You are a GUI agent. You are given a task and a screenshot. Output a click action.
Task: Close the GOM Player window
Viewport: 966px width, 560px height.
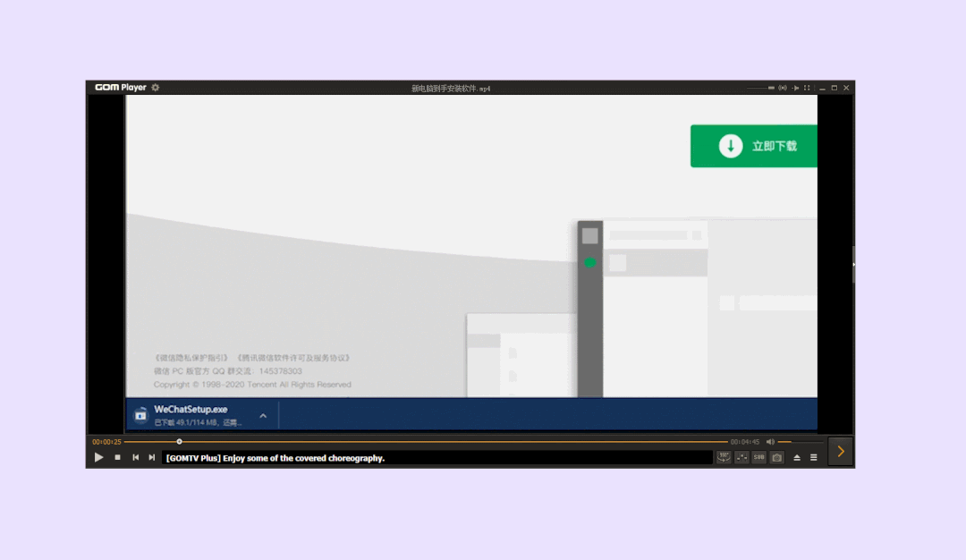click(846, 88)
